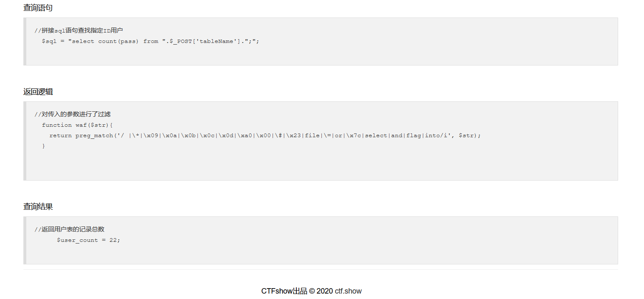This screenshot has height=299, width=644.
Task: Click the flag keyword in the regex filter
Action: [414, 136]
